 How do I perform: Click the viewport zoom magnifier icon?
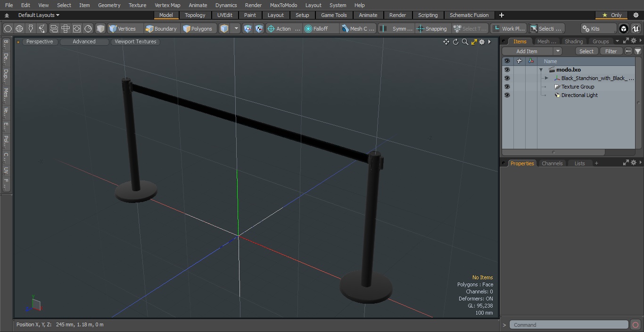point(465,42)
